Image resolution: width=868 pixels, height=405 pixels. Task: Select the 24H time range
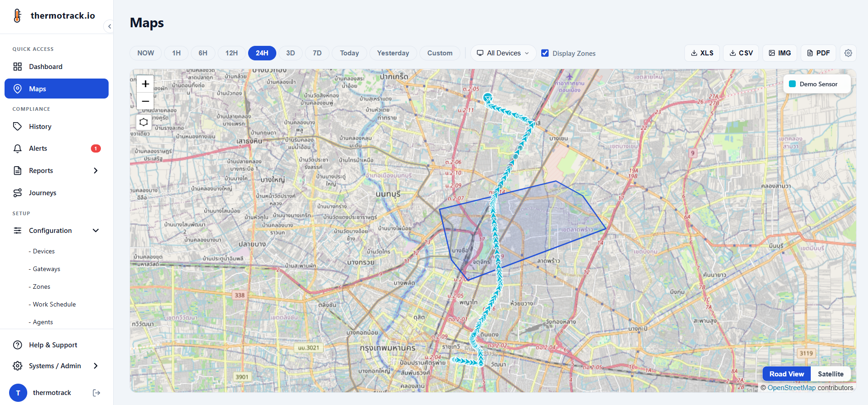(262, 53)
